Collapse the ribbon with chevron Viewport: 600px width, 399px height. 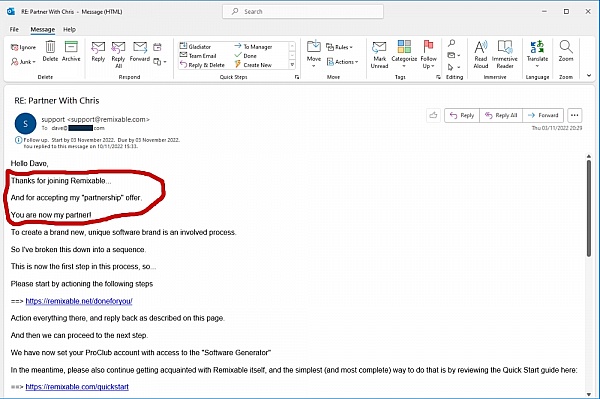[589, 75]
